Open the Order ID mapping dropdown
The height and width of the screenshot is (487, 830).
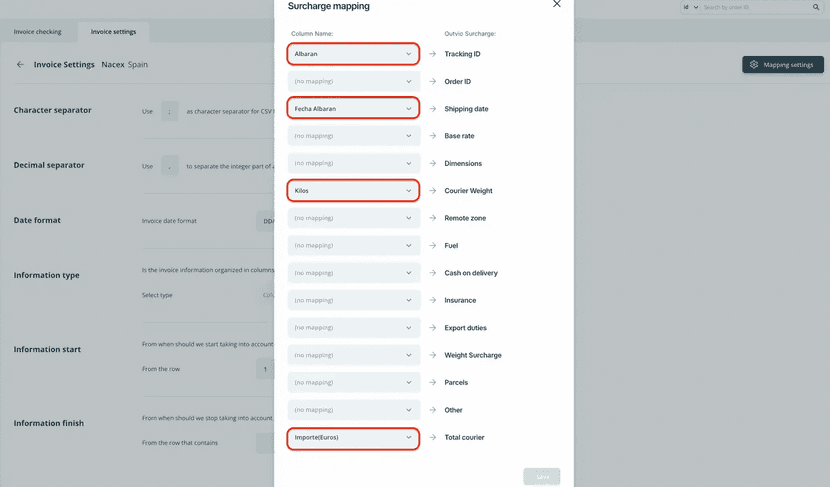pyautogui.click(x=353, y=81)
